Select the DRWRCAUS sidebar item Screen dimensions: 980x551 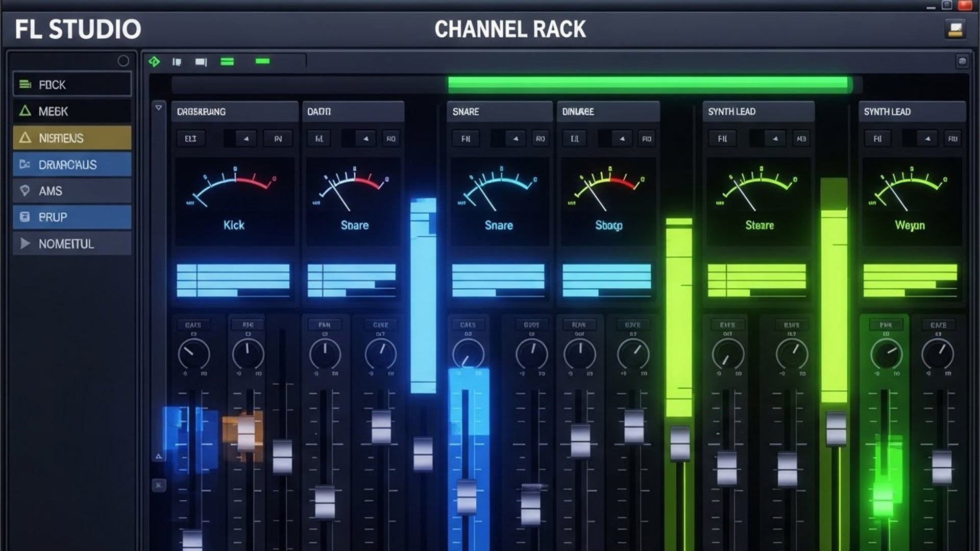(x=72, y=164)
